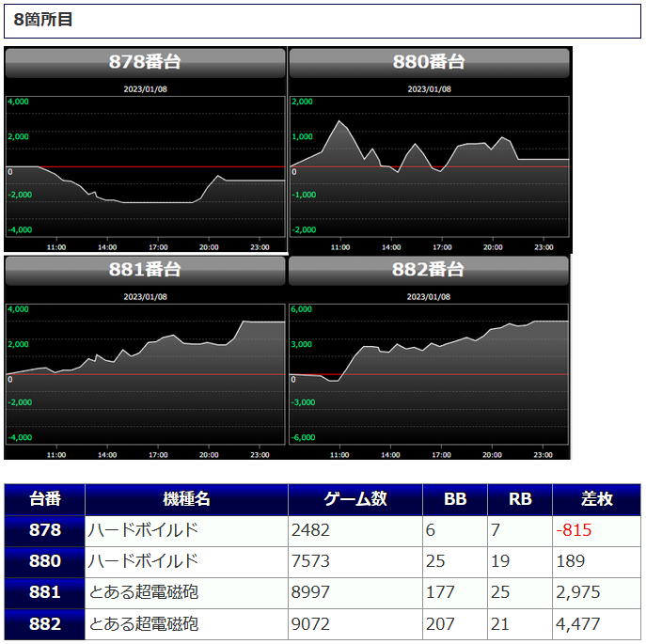Select row header 878 in table
Screen dimensions: 646x644
(x=45, y=530)
